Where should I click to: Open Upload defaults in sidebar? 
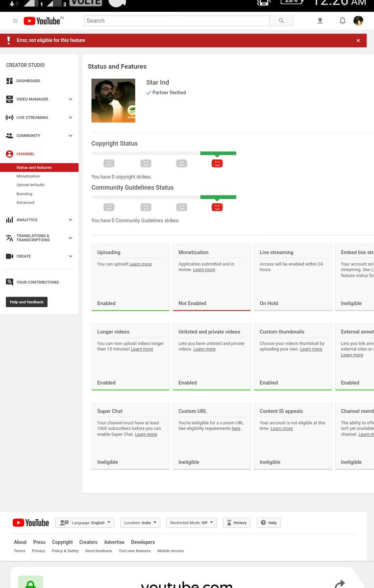click(30, 185)
